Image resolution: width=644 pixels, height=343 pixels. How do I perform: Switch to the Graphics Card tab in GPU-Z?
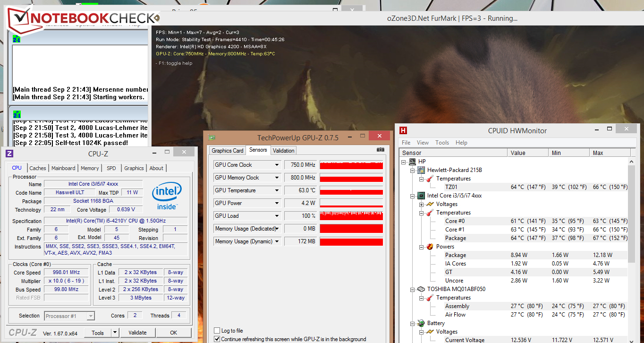click(x=228, y=151)
